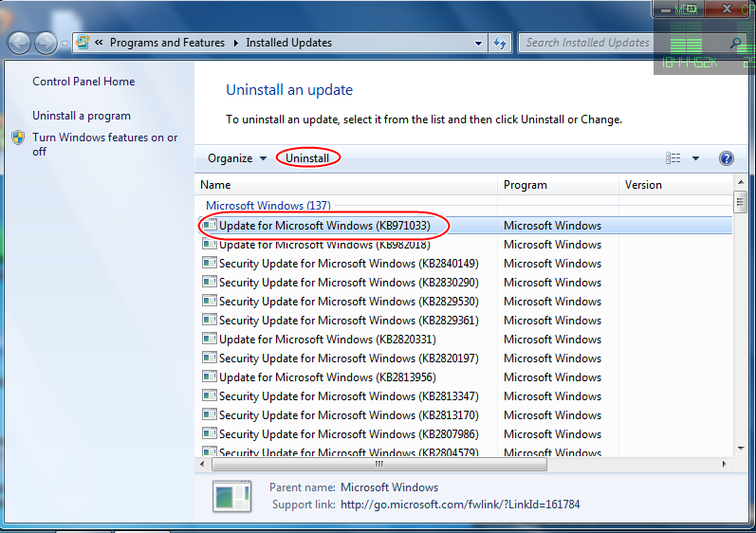The width and height of the screenshot is (756, 533).
Task: Select Programs and Features breadcrumb
Action: point(167,43)
